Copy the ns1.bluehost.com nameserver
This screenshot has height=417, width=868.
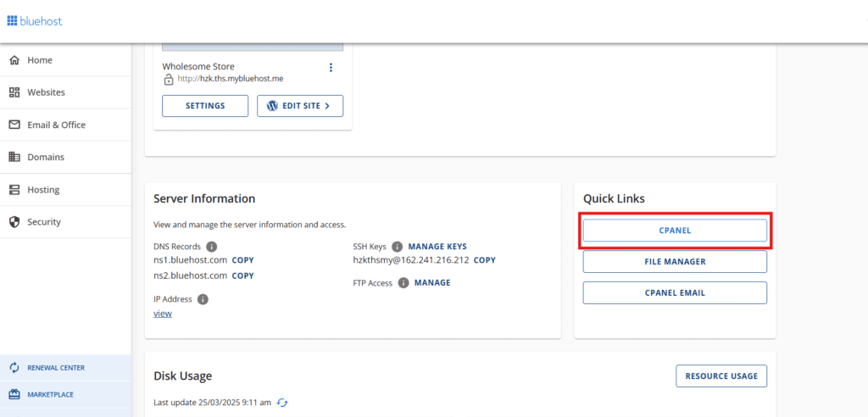(243, 259)
